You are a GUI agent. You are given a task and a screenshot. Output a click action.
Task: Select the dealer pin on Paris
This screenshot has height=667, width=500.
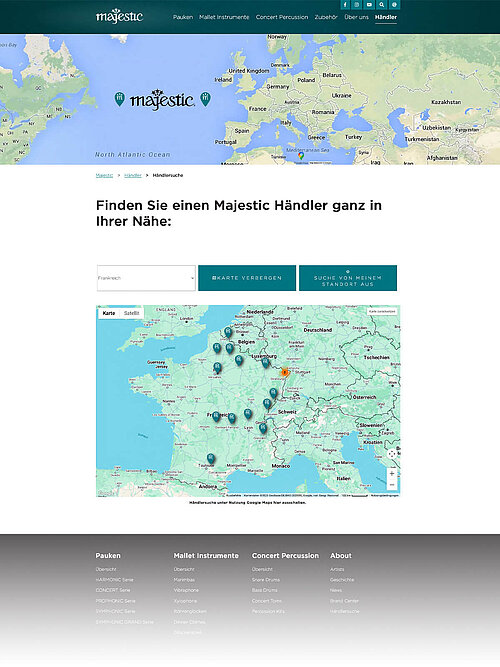pyautogui.click(x=217, y=368)
